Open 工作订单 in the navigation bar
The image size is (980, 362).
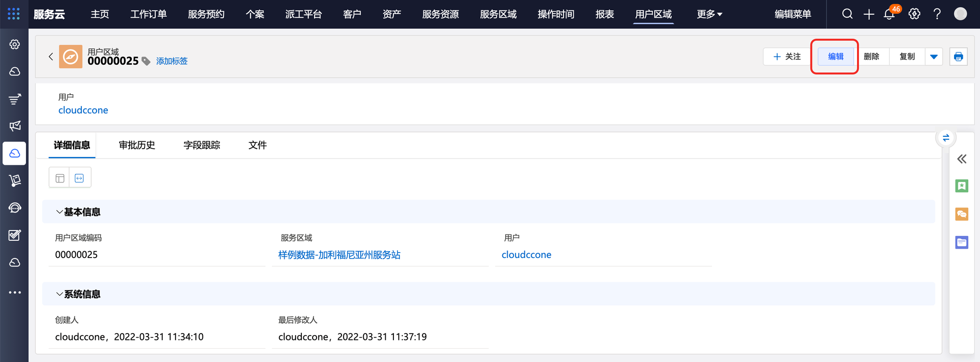(148, 14)
